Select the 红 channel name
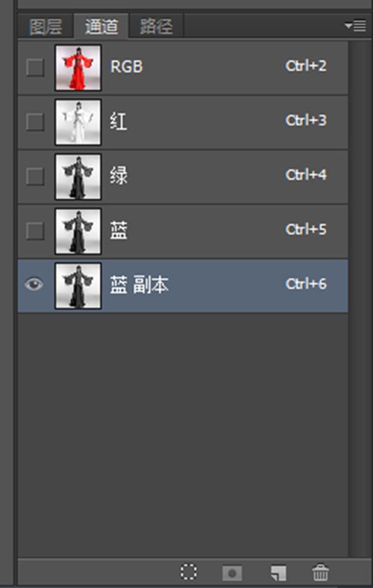Screen dimensions: 373x588 tap(118, 121)
